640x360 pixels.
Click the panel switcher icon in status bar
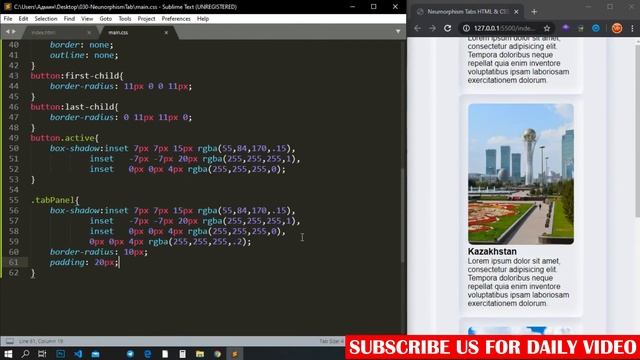10,341
